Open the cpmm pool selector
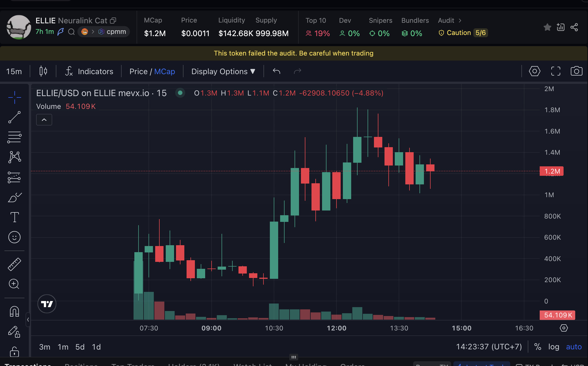Image resolution: width=588 pixels, height=366 pixels. (104, 32)
